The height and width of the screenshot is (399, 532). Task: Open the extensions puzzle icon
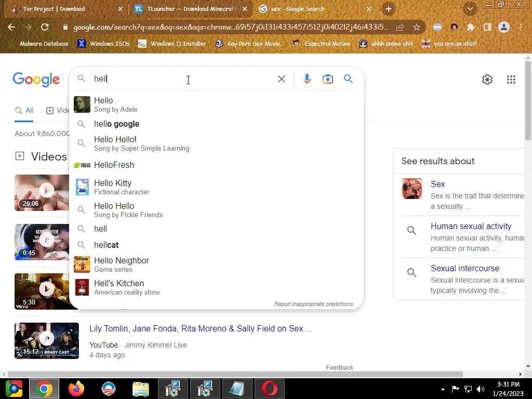pos(470,27)
